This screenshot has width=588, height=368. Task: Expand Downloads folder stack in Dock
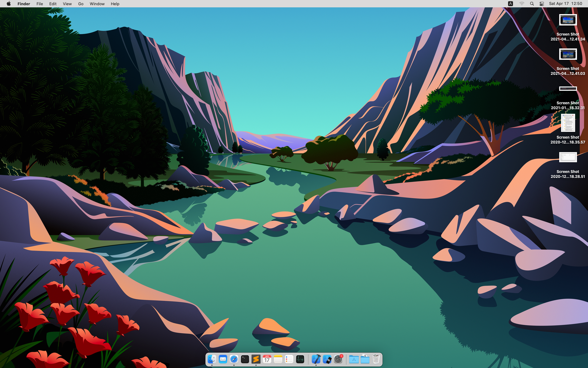click(x=365, y=359)
